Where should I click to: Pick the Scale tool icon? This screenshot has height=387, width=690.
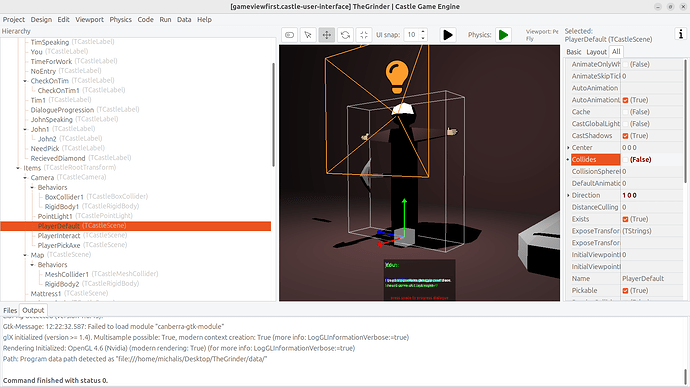364,35
